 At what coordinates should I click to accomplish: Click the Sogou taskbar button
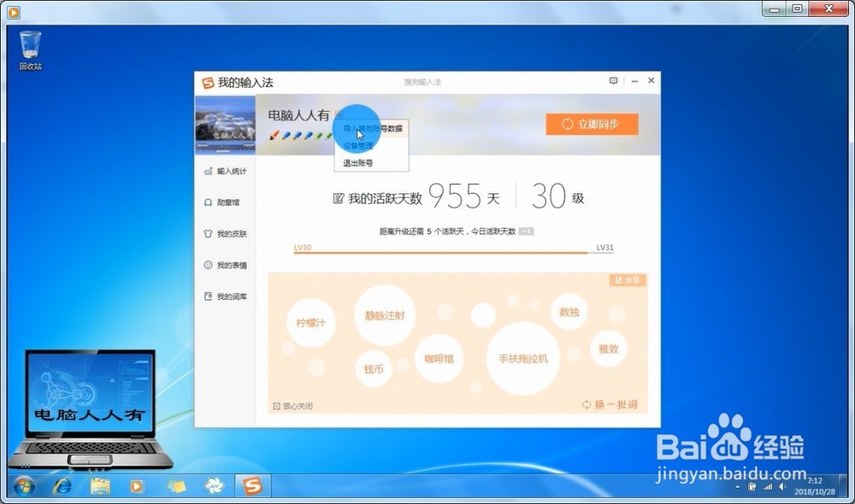pos(252,485)
